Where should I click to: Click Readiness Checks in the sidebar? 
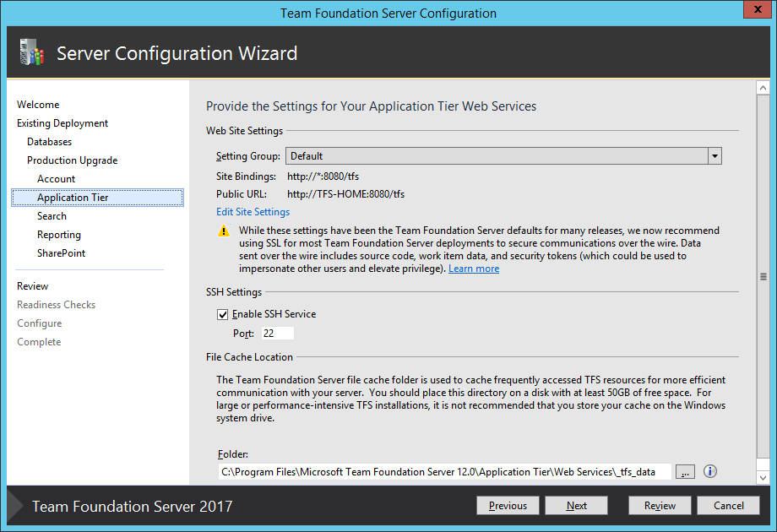pyautogui.click(x=56, y=305)
